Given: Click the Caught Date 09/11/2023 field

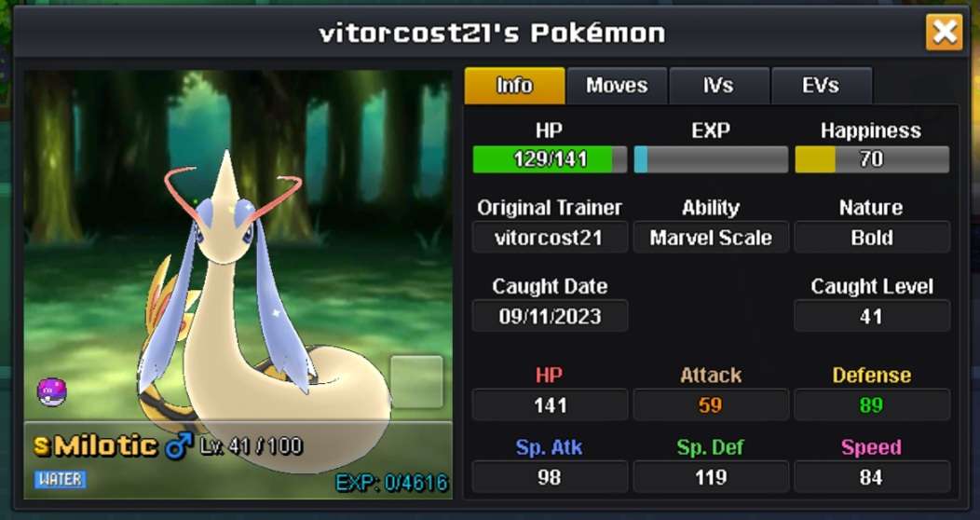Looking at the screenshot, I should click(x=550, y=316).
